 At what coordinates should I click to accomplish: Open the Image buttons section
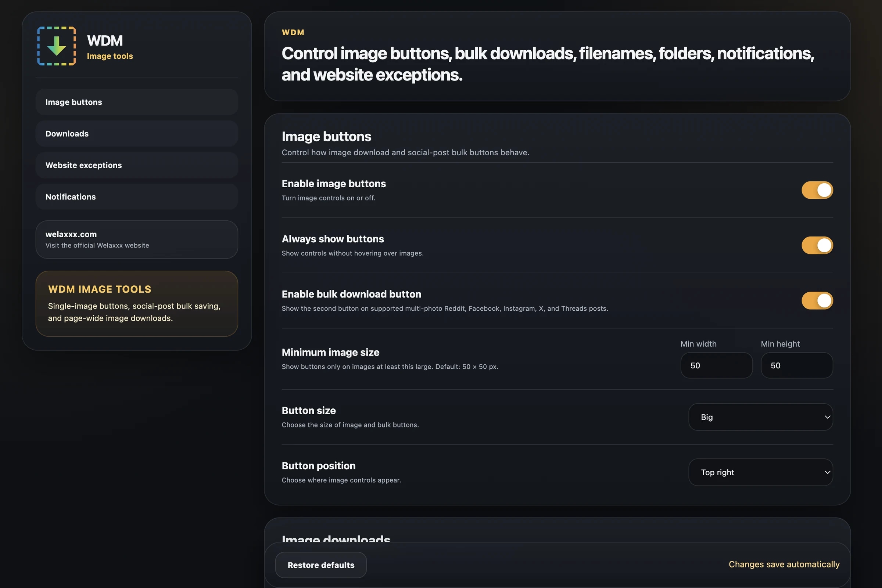point(137,102)
